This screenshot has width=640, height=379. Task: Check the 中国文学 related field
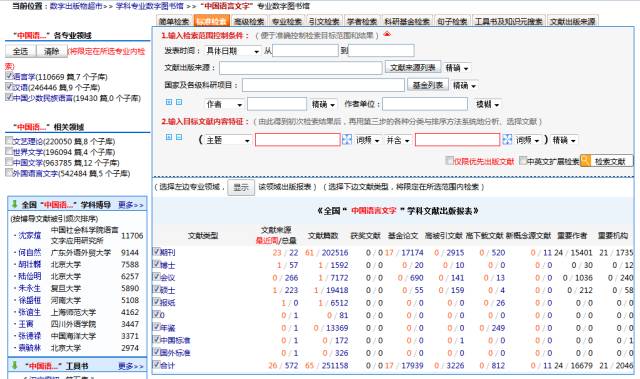pos(9,162)
